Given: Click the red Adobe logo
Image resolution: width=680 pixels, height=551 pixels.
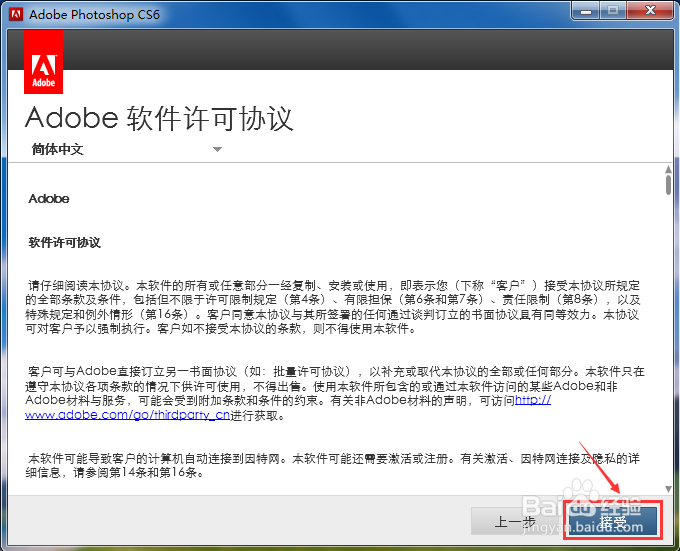Looking at the screenshot, I should [43, 62].
